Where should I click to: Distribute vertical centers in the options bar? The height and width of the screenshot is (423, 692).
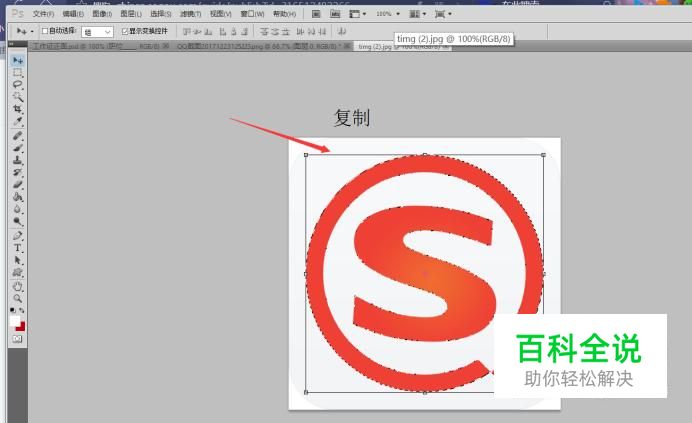click(x=275, y=31)
